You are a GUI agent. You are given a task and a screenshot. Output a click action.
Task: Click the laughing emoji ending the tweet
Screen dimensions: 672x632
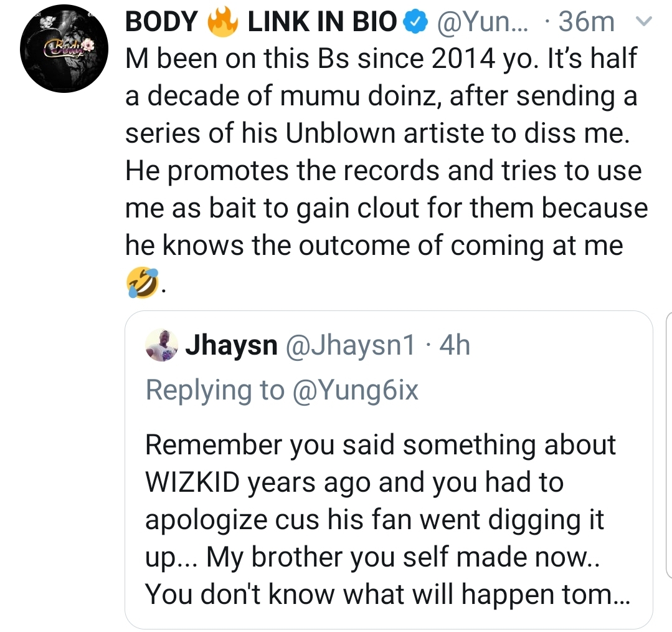(141, 284)
